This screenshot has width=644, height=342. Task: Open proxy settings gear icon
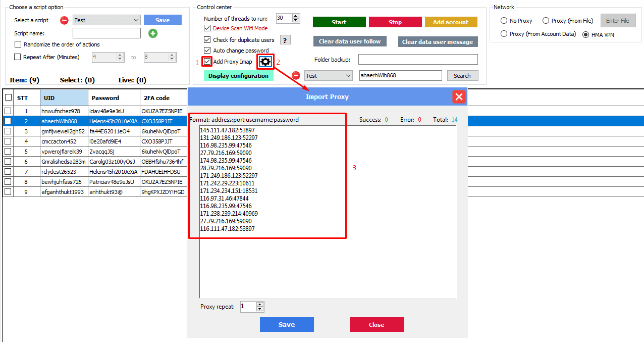point(265,62)
